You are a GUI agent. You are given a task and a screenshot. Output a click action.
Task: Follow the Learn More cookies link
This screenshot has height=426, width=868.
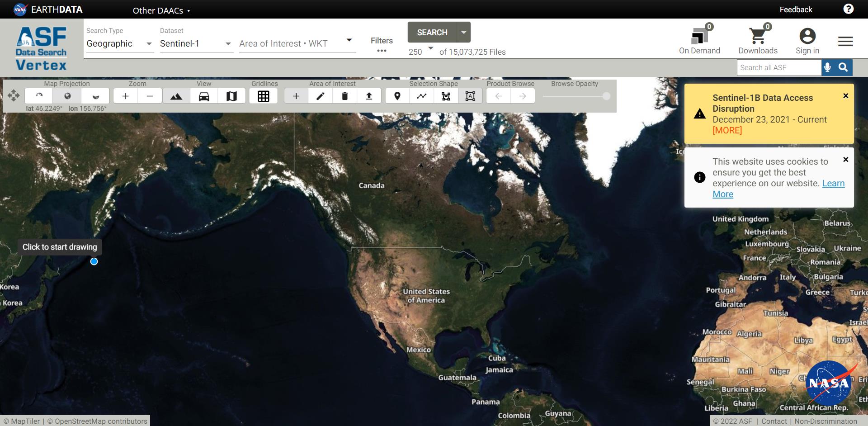(x=778, y=189)
